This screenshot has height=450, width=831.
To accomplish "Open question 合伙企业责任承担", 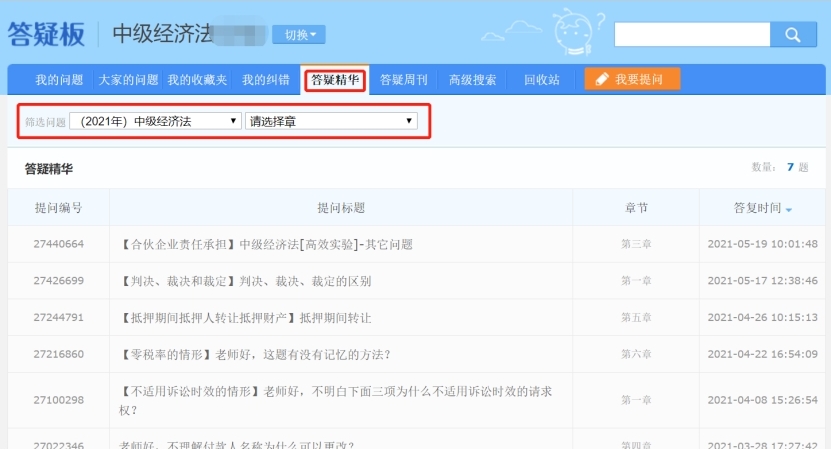I will pyautogui.click(x=266, y=244).
